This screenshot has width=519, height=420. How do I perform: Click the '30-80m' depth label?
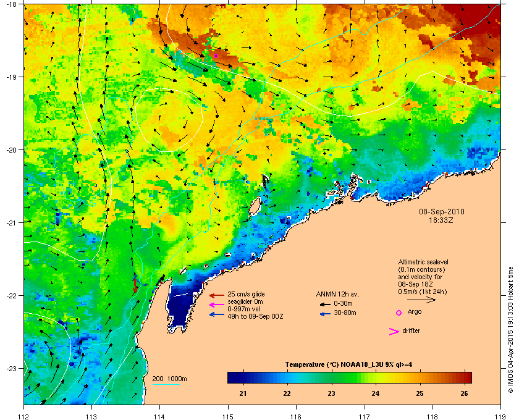tap(345, 313)
